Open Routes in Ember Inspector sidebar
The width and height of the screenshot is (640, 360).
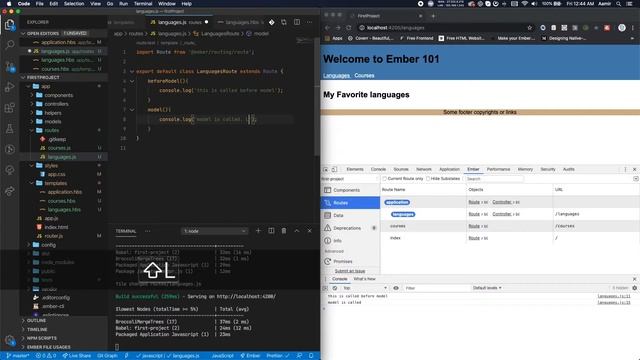[x=351, y=203]
